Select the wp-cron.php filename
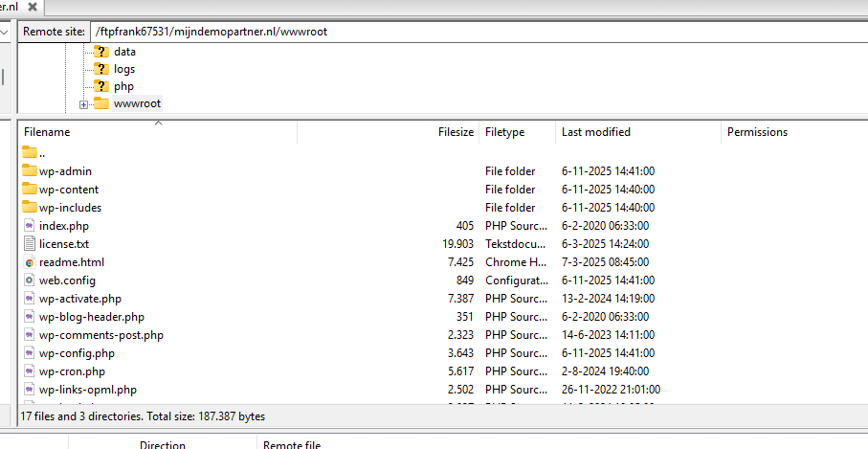The width and height of the screenshot is (868, 449). [72, 372]
